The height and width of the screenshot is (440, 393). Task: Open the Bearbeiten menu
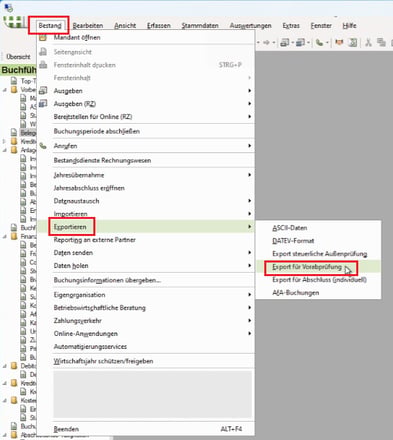88,25
